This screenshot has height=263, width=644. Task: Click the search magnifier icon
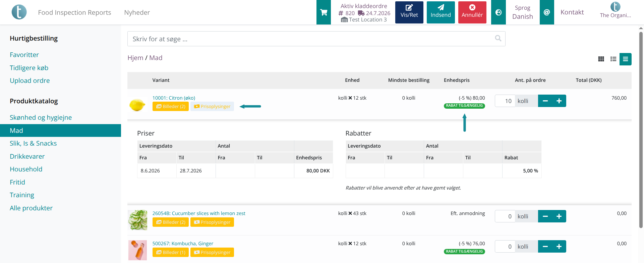pos(498,39)
